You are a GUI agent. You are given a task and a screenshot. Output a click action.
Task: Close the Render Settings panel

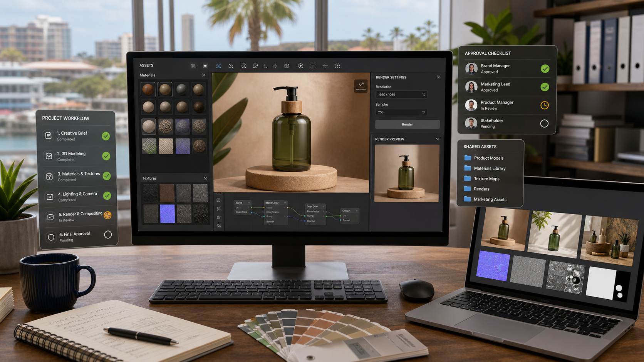[438, 77]
